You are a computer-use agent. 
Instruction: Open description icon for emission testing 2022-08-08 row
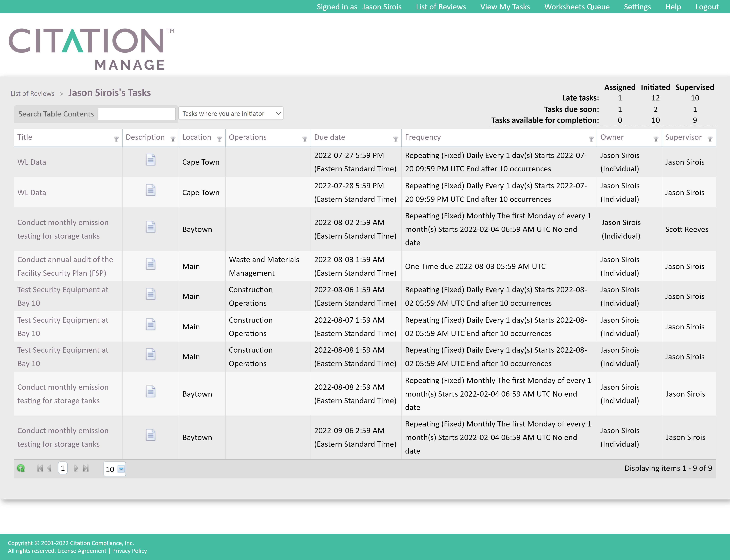(151, 392)
